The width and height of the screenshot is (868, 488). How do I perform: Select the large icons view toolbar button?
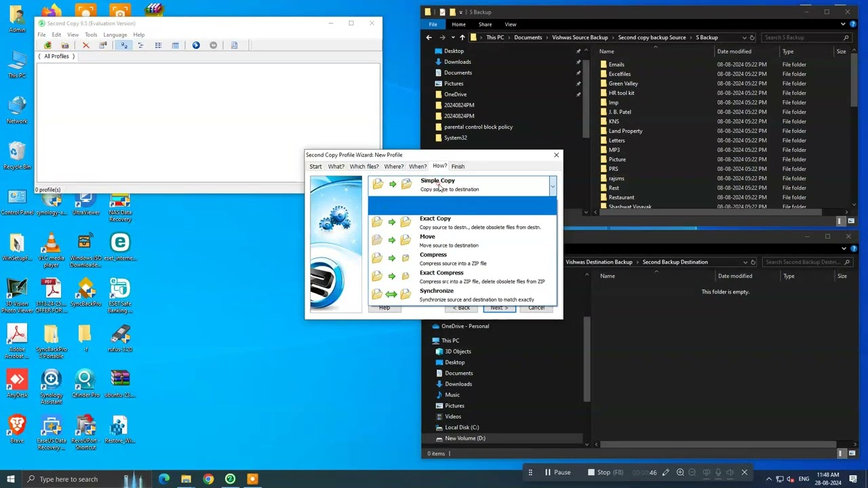pyautogui.click(x=123, y=45)
